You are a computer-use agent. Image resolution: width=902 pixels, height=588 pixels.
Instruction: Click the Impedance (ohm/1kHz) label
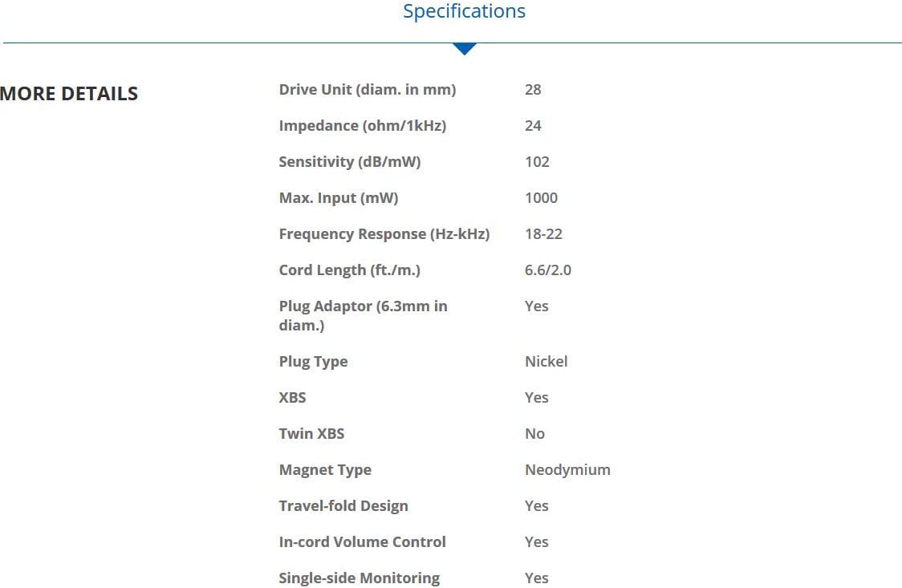point(362,126)
